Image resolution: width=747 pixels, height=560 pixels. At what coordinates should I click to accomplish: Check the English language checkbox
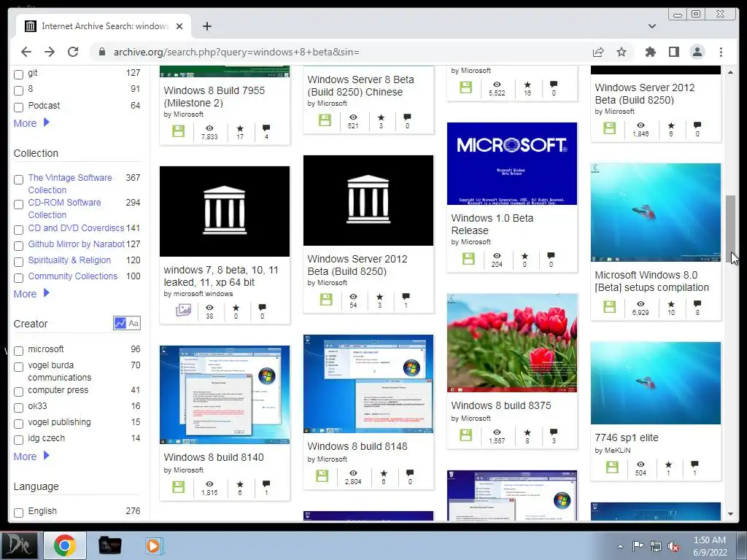pyautogui.click(x=18, y=513)
